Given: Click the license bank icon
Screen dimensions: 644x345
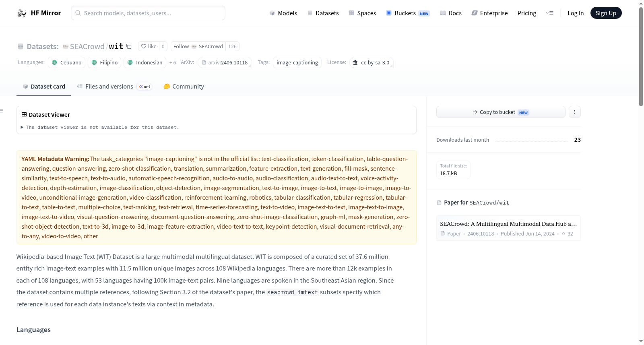Looking at the screenshot, I should pos(355,62).
